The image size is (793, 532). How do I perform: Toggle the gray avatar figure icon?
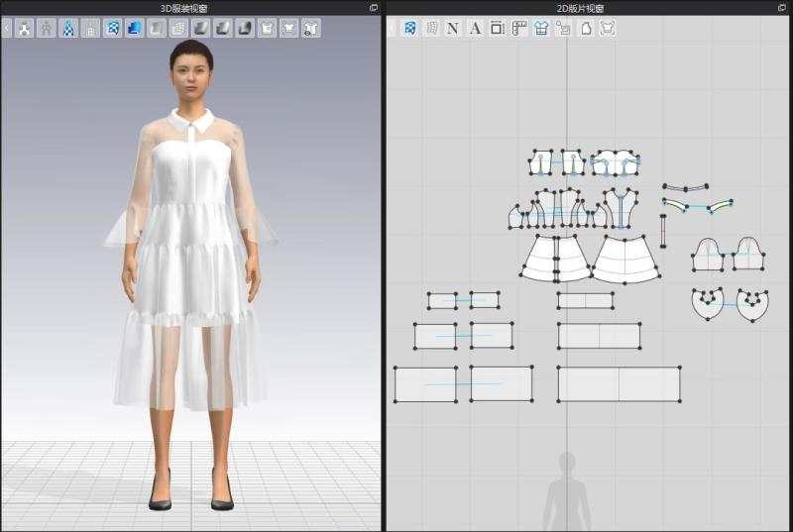[x=46, y=29]
